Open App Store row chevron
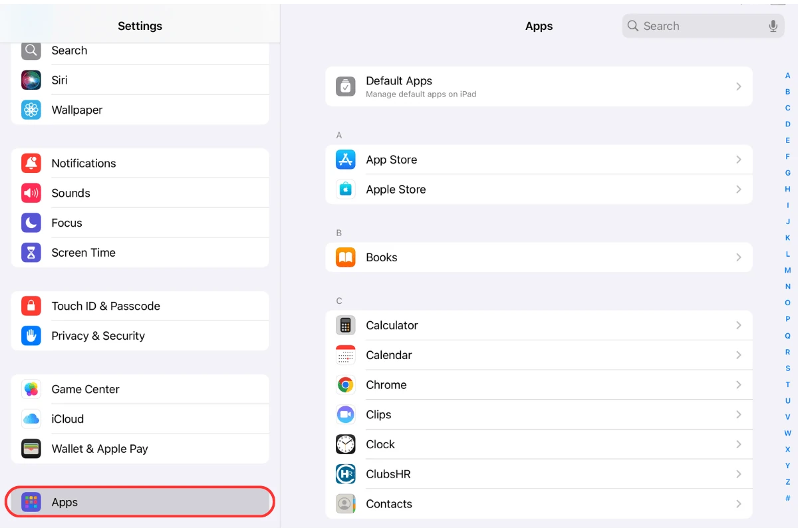The height and width of the screenshot is (532, 798). coord(739,160)
